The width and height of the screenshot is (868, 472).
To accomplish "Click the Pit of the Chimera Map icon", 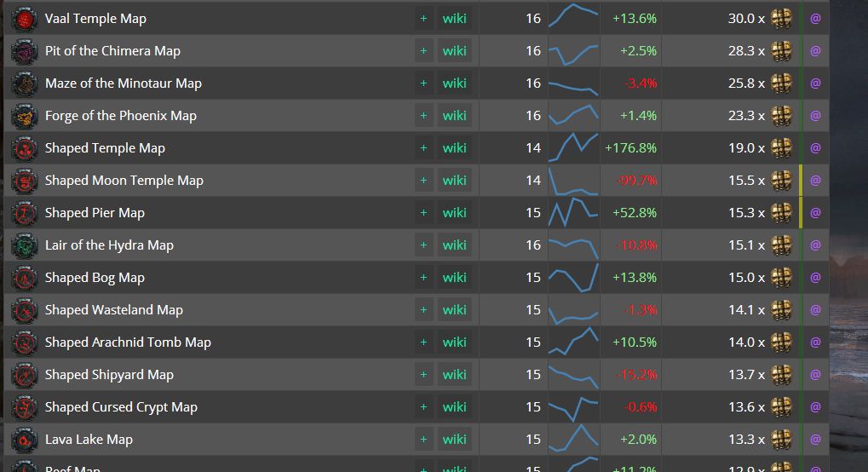I will pyautogui.click(x=25, y=51).
